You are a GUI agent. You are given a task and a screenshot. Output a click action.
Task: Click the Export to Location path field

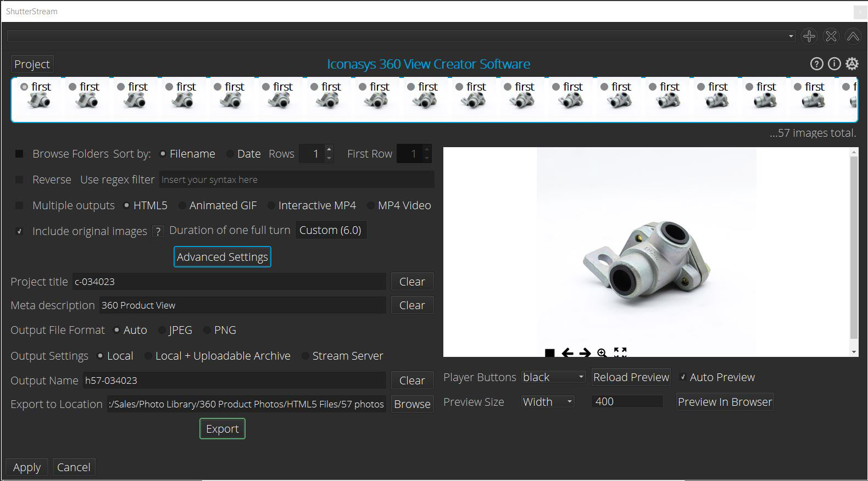247,404
